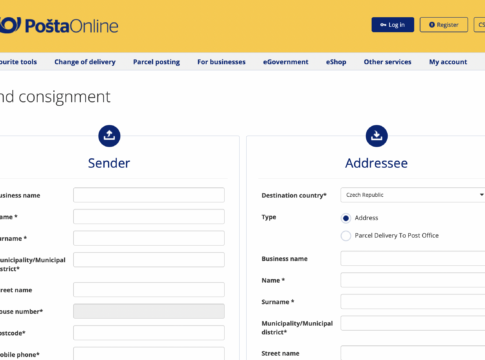Screen dimensions: 485x360
Task: Click the Sender heading text
Action: 109,163
